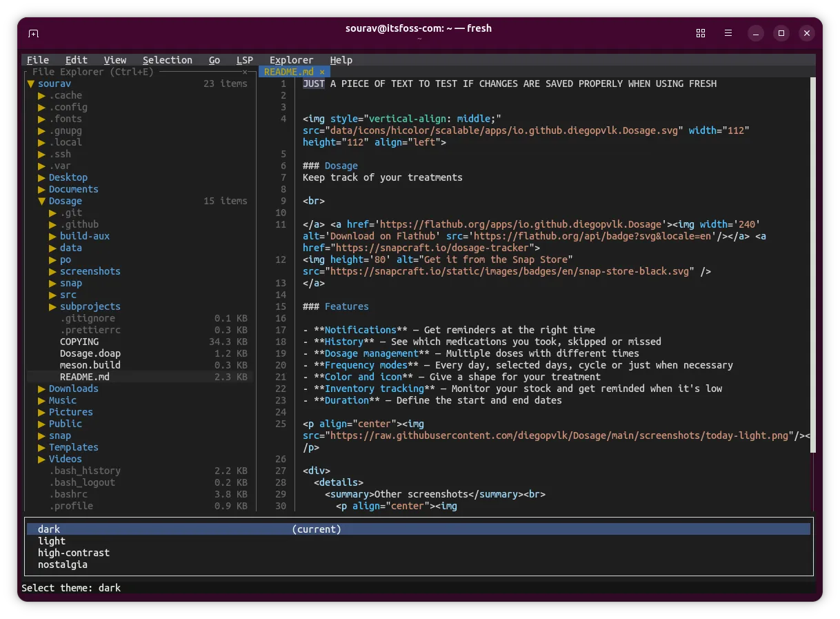Close the README.md tab with the × icon
The height and width of the screenshot is (619, 840).
tap(322, 72)
